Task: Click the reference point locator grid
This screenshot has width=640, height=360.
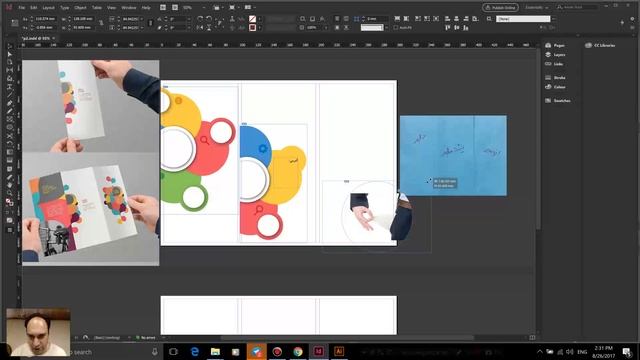Action: (x=15, y=23)
